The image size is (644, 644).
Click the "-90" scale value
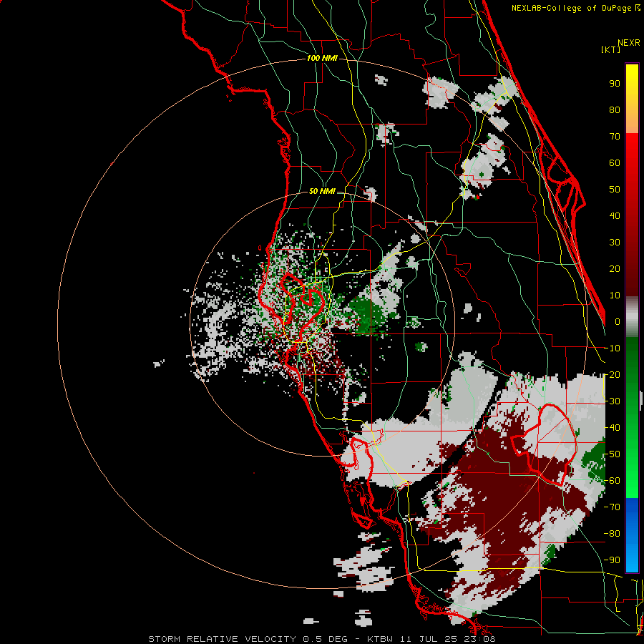612,560
